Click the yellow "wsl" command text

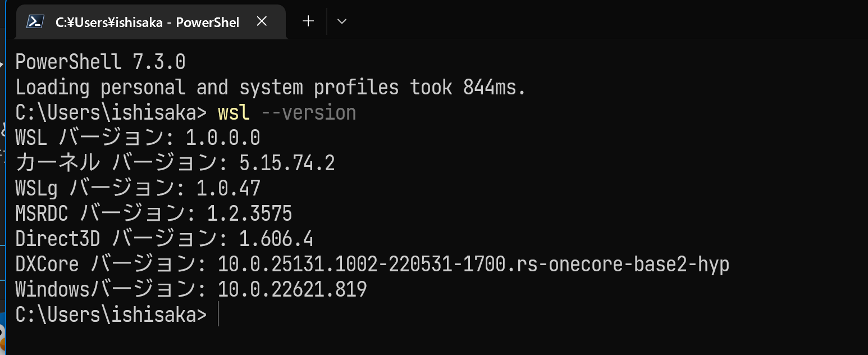click(x=233, y=113)
